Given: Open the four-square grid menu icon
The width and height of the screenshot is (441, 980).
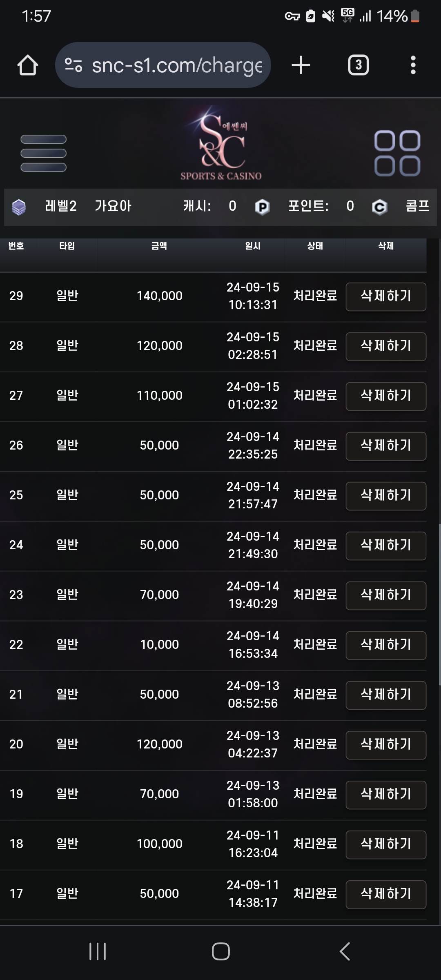Looking at the screenshot, I should tap(397, 153).
